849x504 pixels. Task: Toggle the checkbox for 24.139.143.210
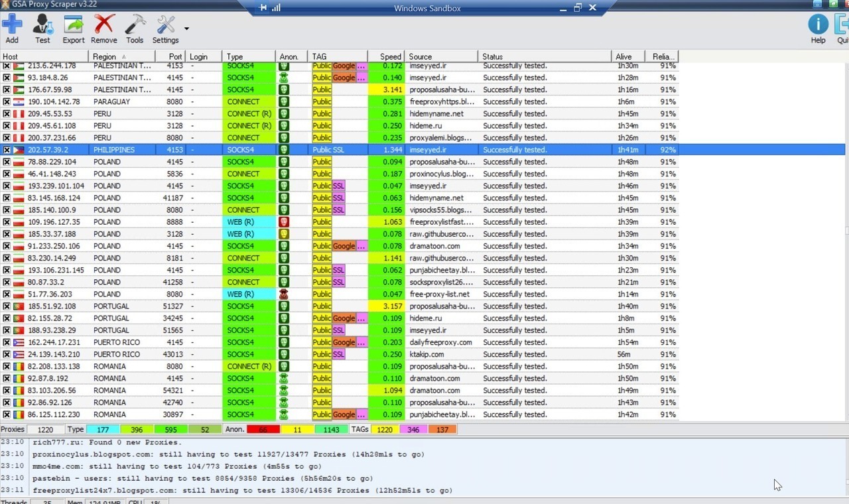(x=7, y=355)
